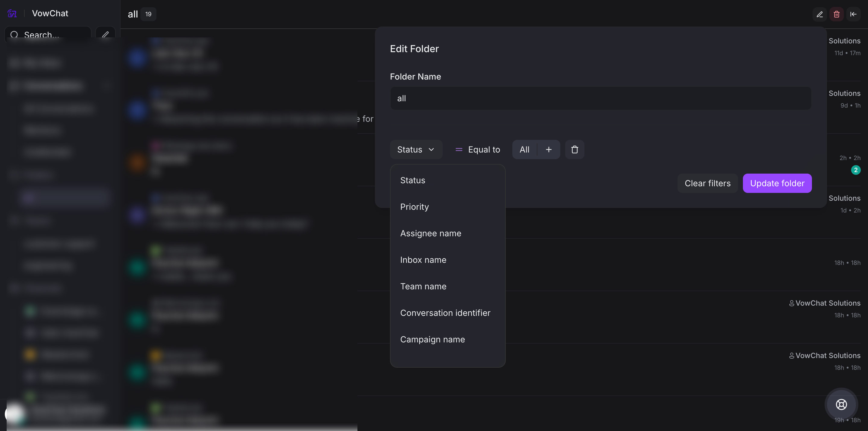The width and height of the screenshot is (868, 431).
Task: Choose Assignee name filter option
Action: coord(431,233)
